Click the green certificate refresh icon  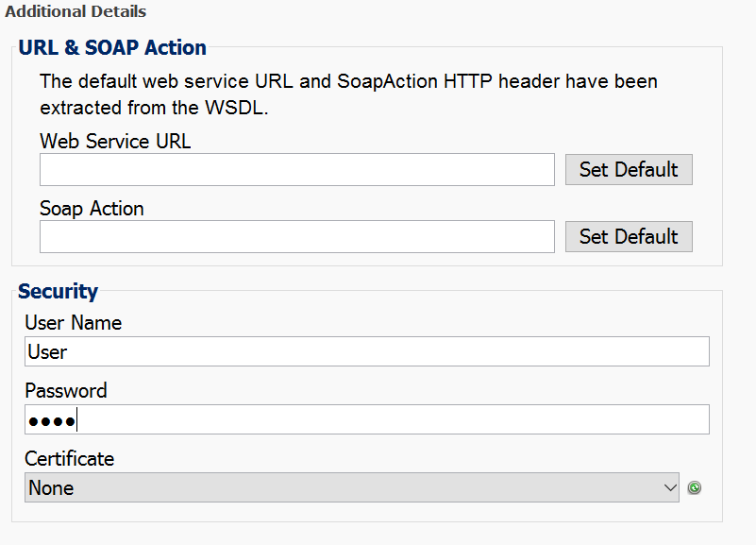point(694,487)
